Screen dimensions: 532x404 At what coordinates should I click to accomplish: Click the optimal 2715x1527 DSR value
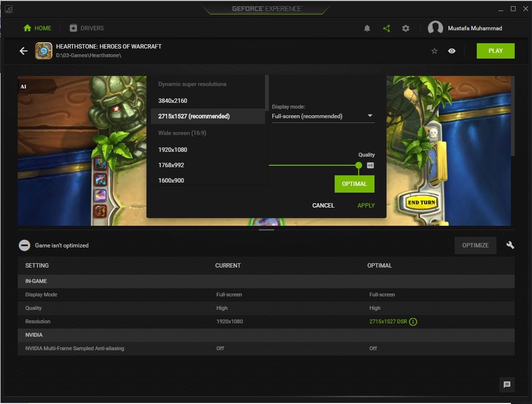tap(388, 321)
